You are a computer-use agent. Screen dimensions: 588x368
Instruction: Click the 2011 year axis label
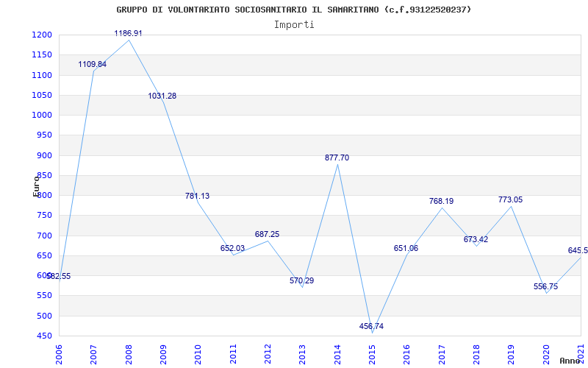pos(233,351)
